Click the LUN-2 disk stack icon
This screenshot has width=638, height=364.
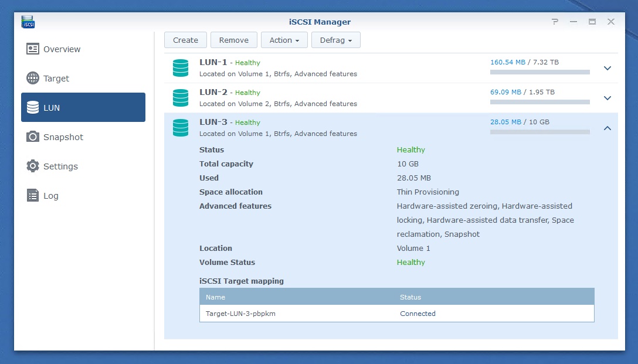coord(180,98)
